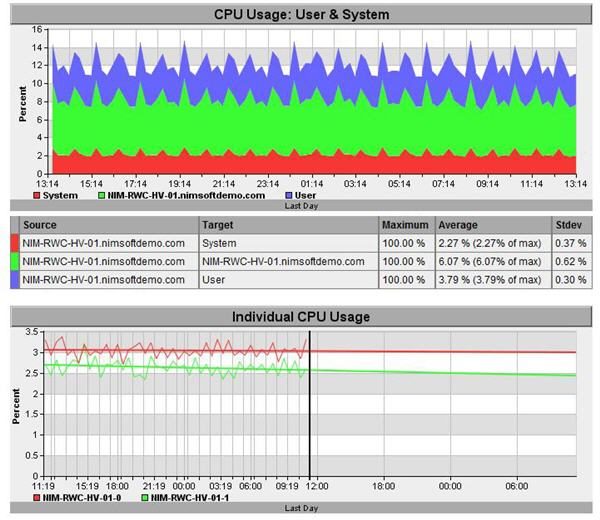600x520 pixels.
Task: Click the red color cell in System row
Action: [x=15, y=243]
